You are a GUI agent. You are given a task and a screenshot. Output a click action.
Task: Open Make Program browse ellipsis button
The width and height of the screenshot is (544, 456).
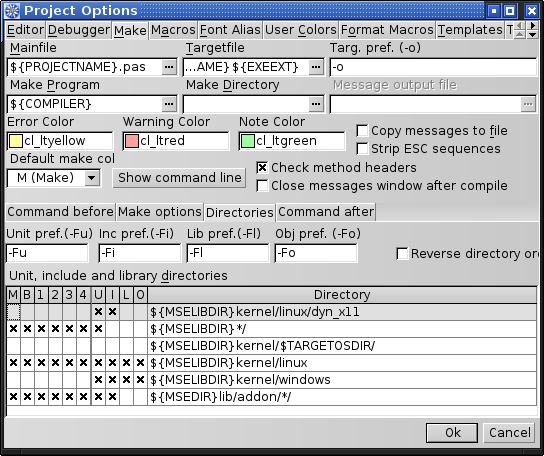pyautogui.click(x=169, y=104)
